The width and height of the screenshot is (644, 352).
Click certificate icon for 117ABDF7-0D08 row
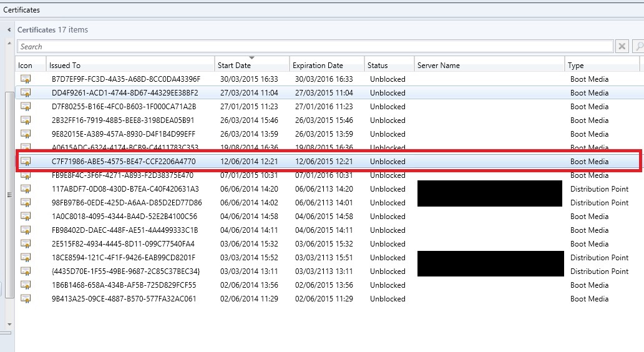pyautogui.click(x=26, y=189)
